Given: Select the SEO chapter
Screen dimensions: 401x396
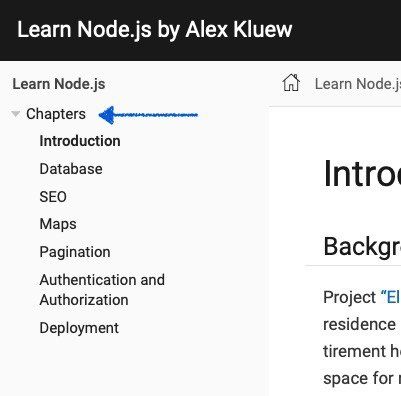Looking at the screenshot, I should [x=53, y=197].
